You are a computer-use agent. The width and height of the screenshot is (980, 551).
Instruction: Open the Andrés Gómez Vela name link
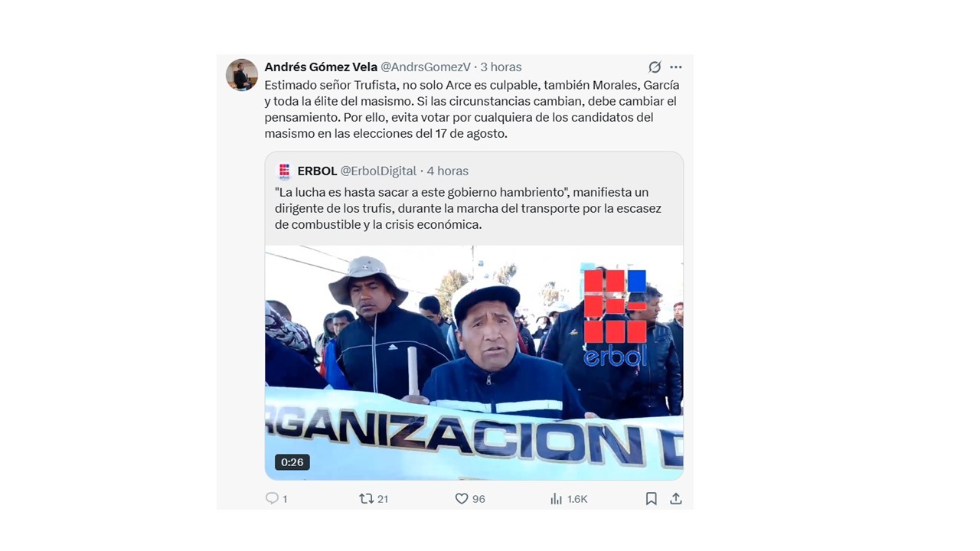click(321, 67)
